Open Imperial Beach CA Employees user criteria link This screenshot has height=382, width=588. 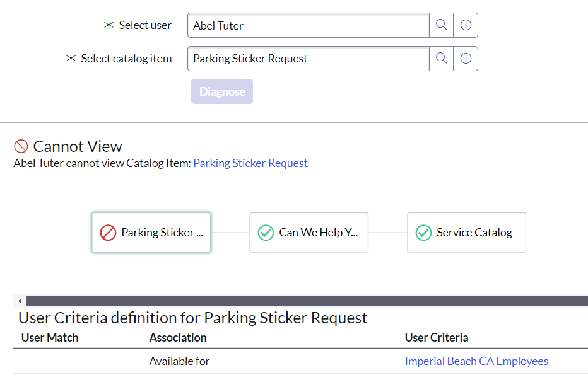click(x=476, y=361)
